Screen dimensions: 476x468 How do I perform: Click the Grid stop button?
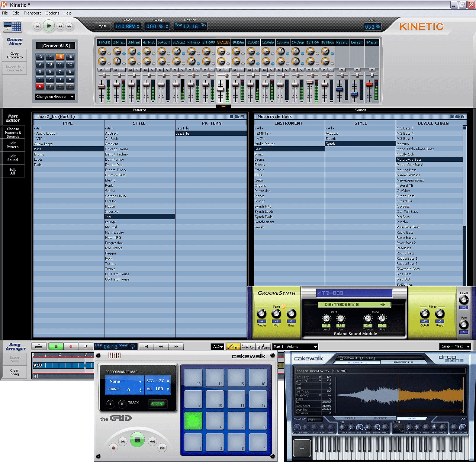[137, 440]
